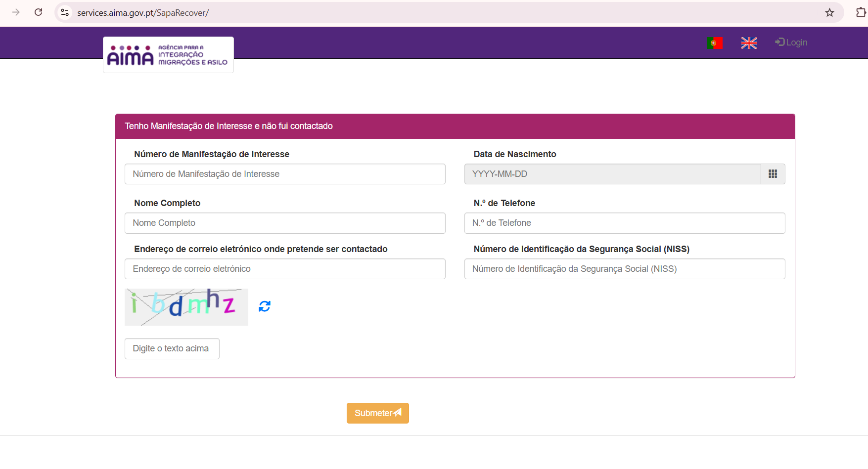868x469 pixels.
Task: Focus the email address input field
Action: 285,269
